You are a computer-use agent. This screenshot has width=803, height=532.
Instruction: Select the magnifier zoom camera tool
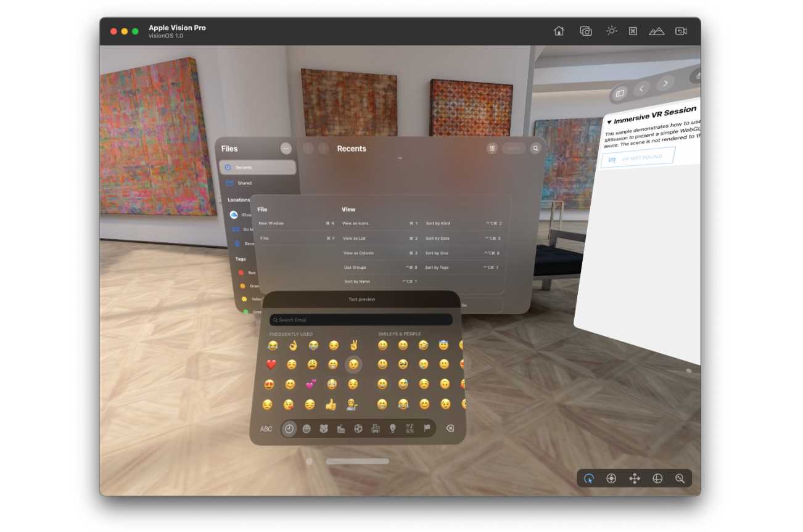680,478
